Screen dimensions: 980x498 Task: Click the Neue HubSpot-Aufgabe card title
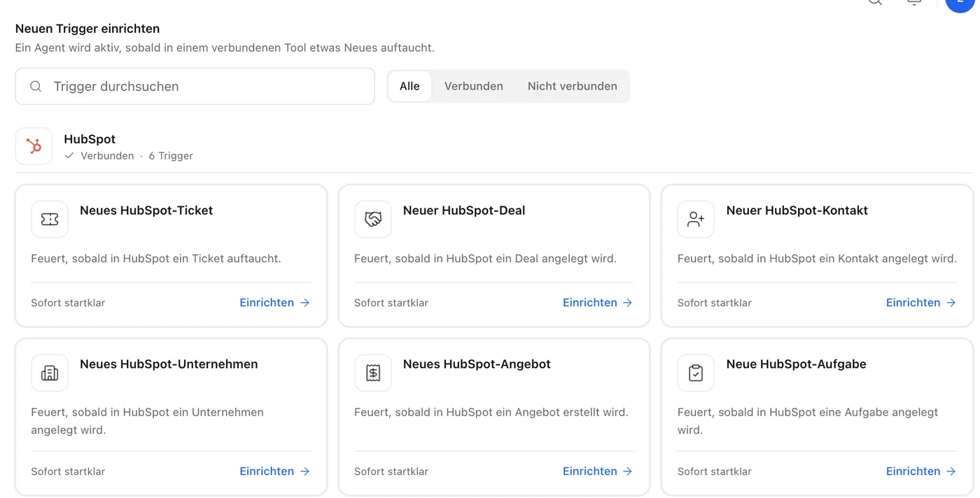pyautogui.click(x=797, y=364)
